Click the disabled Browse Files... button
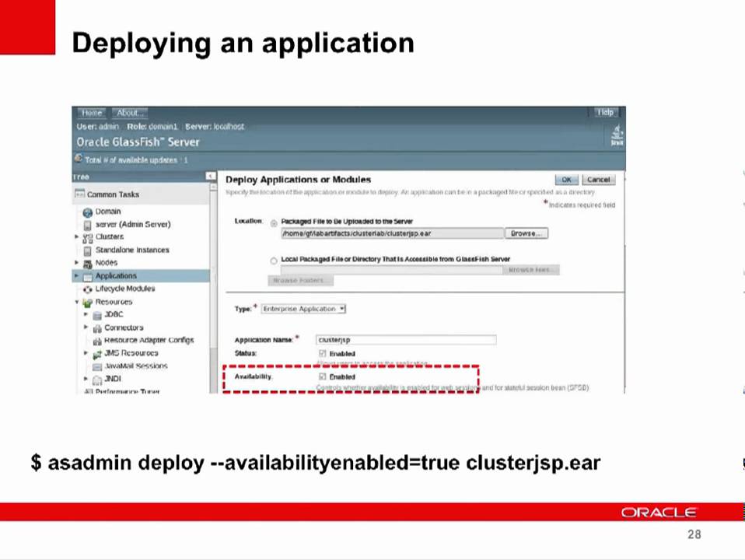745x560 pixels. (530, 270)
